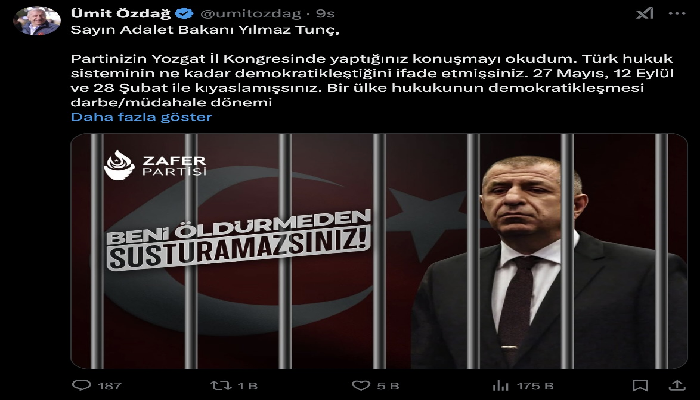Open the @umitozdag handle link
The height and width of the screenshot is (400, 700).
pyautogui.click(x=250, y=14)
